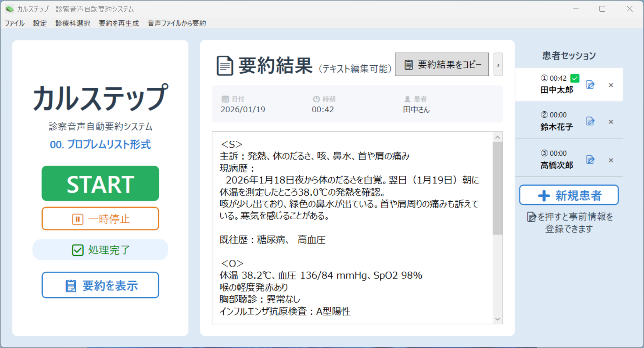The image size is (644, 348).
Task: Remove 鈴木花子 session with its X icon
Action: [x=611, y=122]
